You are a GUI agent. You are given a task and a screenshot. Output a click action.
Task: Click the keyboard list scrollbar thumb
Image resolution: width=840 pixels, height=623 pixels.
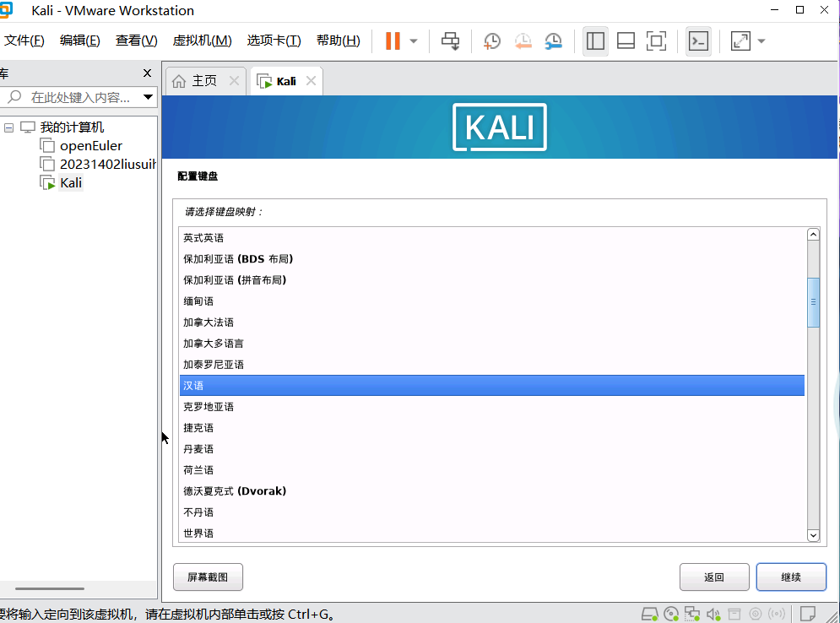[813, 302]
